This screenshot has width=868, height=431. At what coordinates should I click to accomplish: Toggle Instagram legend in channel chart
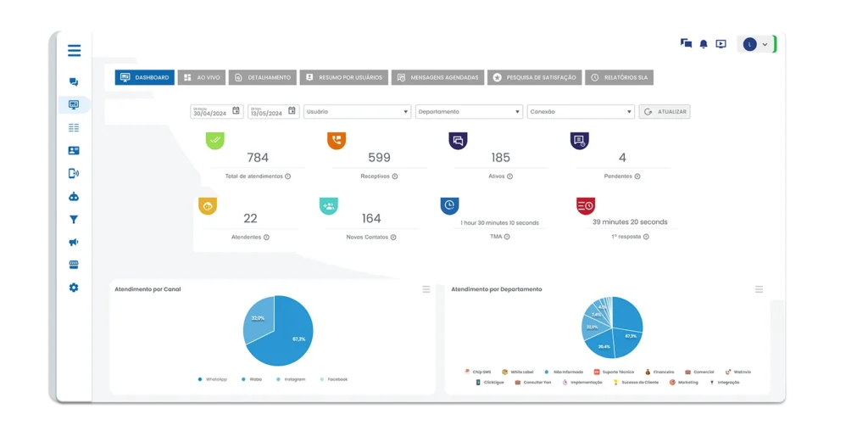(290, 379)
